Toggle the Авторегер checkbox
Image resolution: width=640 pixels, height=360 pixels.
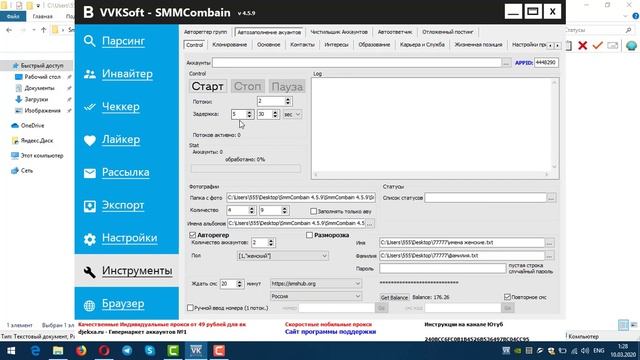coord(193,235)
